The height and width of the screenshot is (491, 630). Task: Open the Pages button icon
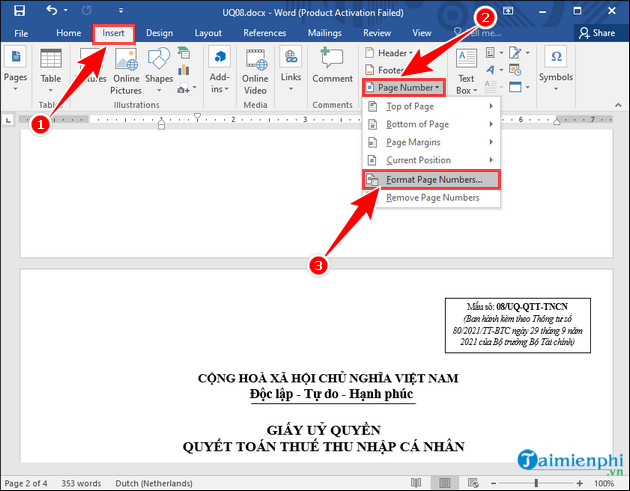[x=16, y=56]
